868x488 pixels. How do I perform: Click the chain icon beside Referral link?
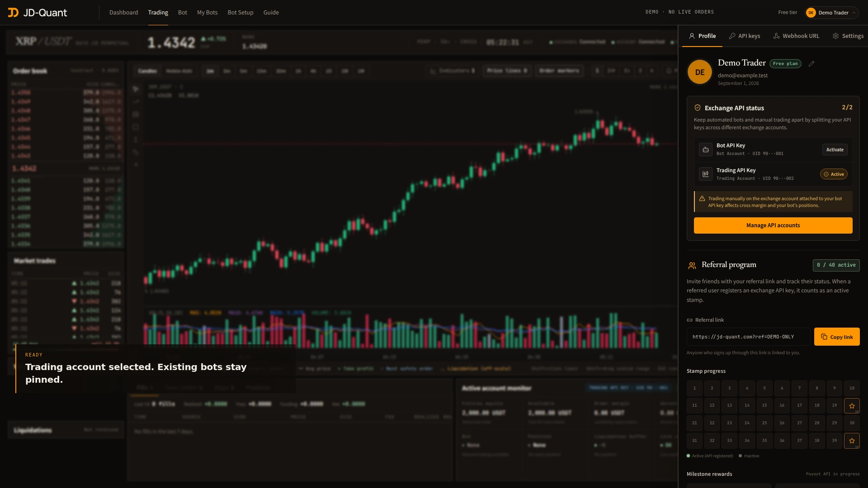tap(690, 320)
